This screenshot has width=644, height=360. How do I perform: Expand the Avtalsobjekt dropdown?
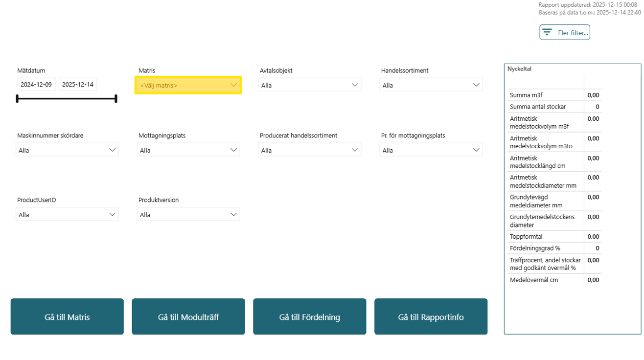309,85
